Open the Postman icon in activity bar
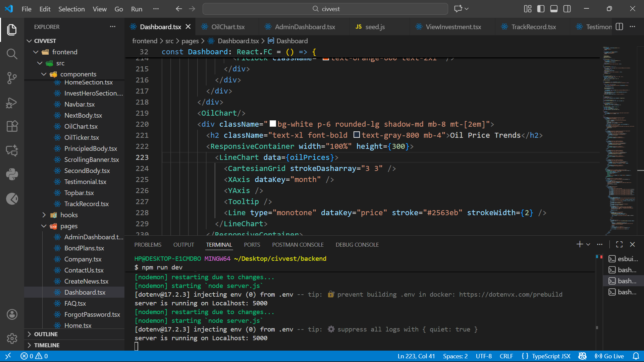This screenshot has width=644, height=362. point(12,199)
